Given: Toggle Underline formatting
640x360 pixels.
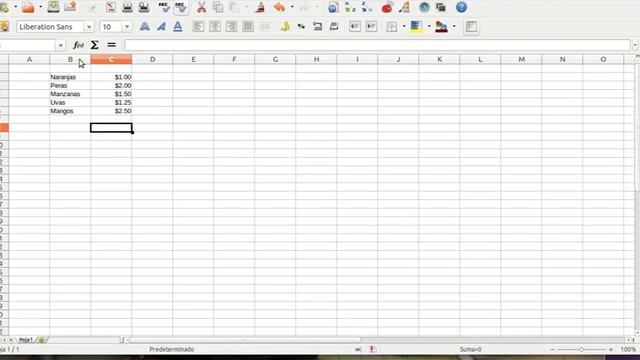Looking at the screenshot, I should (x=178, y=27).
